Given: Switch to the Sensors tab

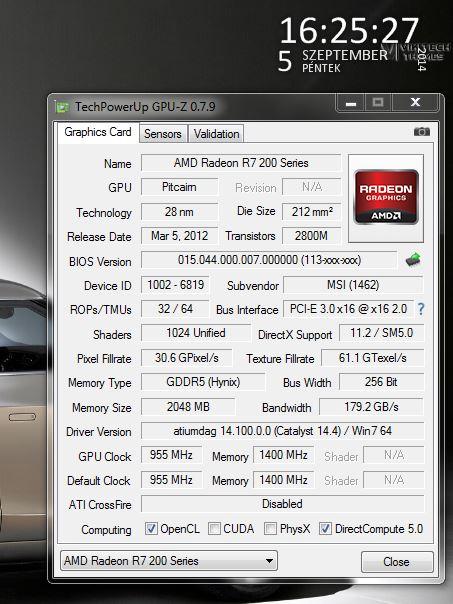Looking at the screenshot, I should 163,134.
